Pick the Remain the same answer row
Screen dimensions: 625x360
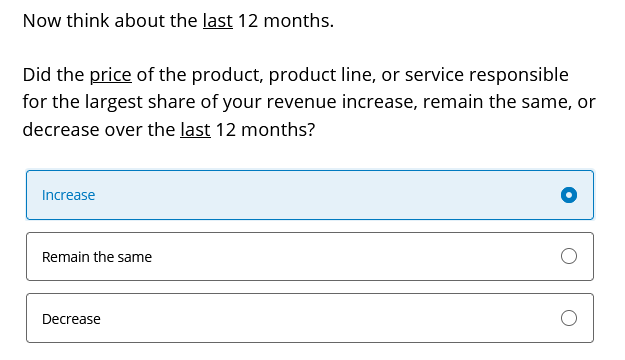pyautogui.click(x=310, y=256)
